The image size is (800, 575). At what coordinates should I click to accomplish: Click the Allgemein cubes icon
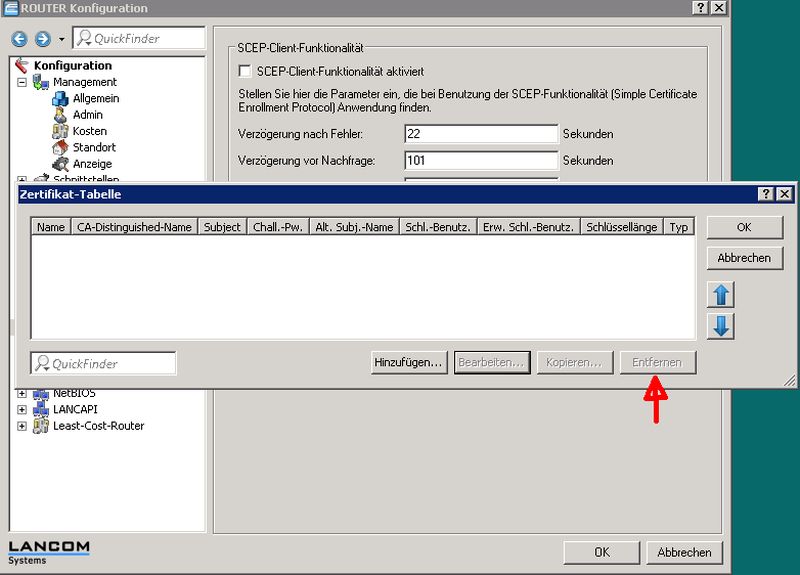60,98
